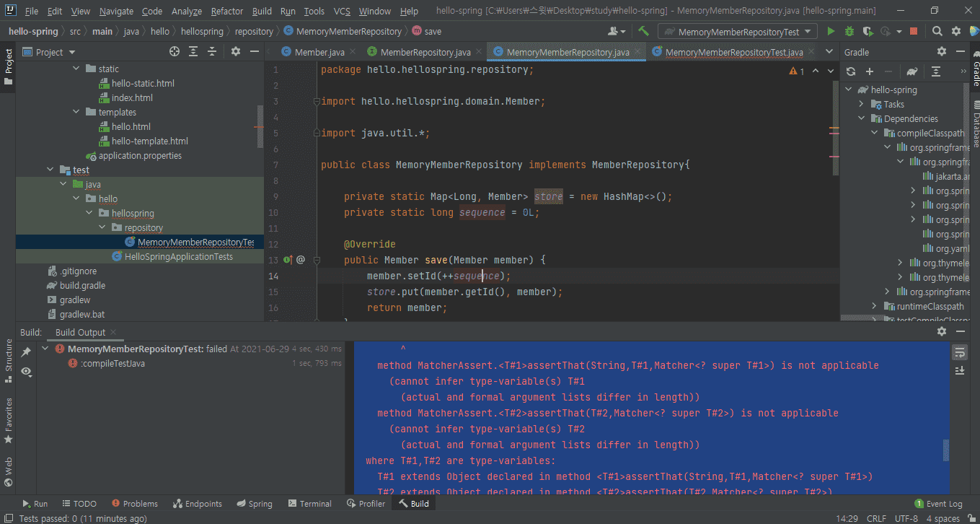Click the locate-file target icon in Project panel
980x524 pixels.
[174, 52]
